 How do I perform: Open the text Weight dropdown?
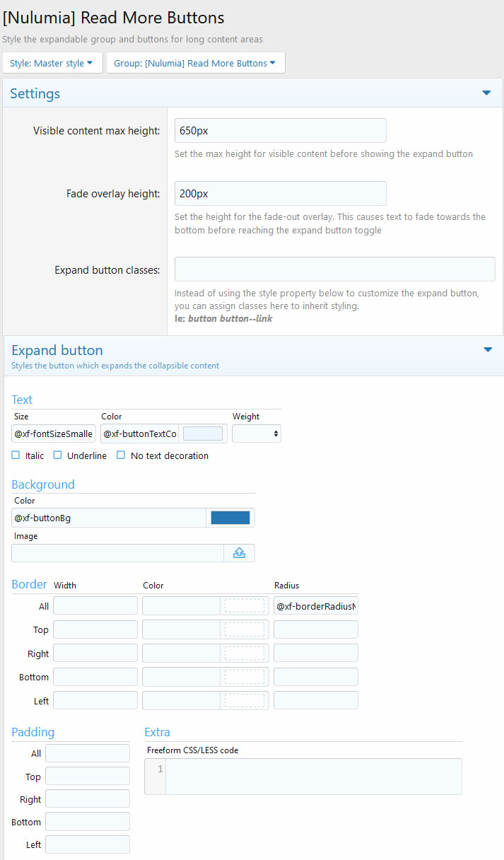pos(257,434)
